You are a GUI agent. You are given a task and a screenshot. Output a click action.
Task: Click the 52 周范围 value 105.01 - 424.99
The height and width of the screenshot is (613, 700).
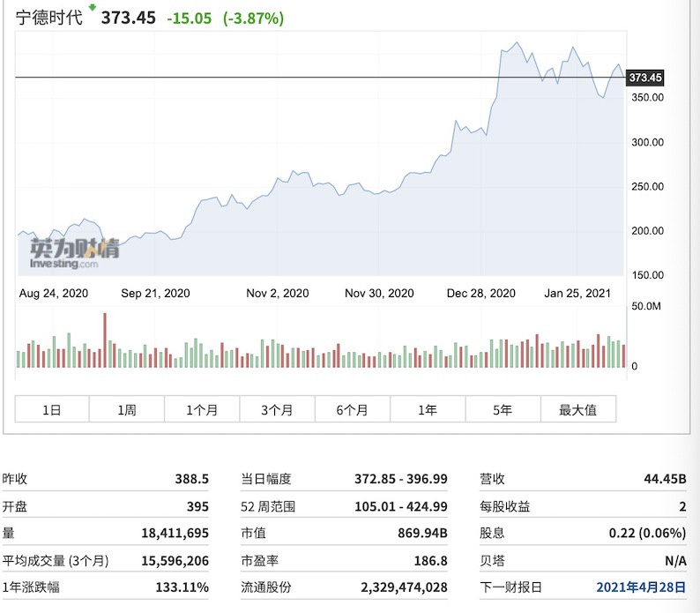402,506
